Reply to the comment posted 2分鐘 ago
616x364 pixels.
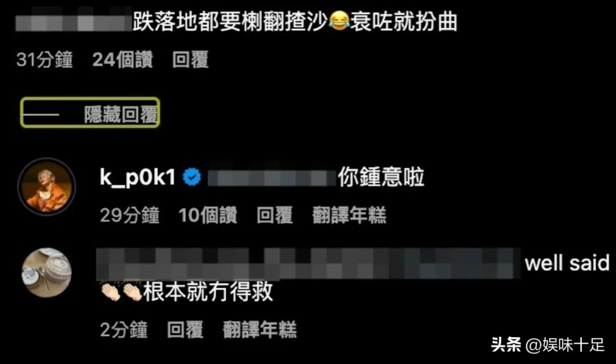(185, 330)
